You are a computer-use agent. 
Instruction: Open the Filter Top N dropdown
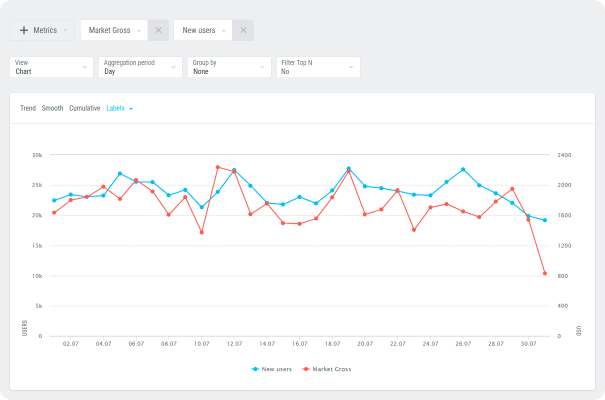[317, 67]
